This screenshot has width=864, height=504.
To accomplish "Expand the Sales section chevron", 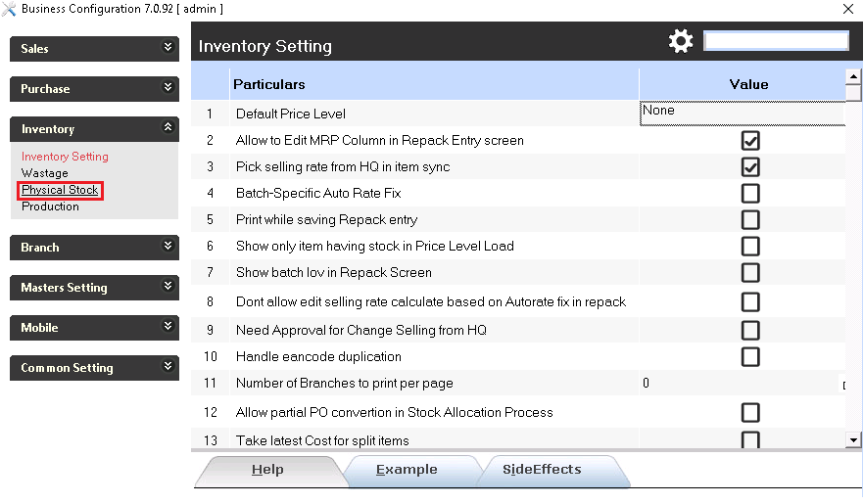I will tap(168, 48).
